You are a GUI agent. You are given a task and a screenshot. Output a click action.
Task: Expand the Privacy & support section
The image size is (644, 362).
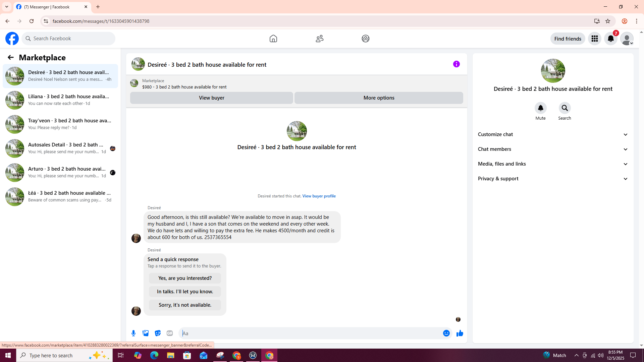point(553,179)
